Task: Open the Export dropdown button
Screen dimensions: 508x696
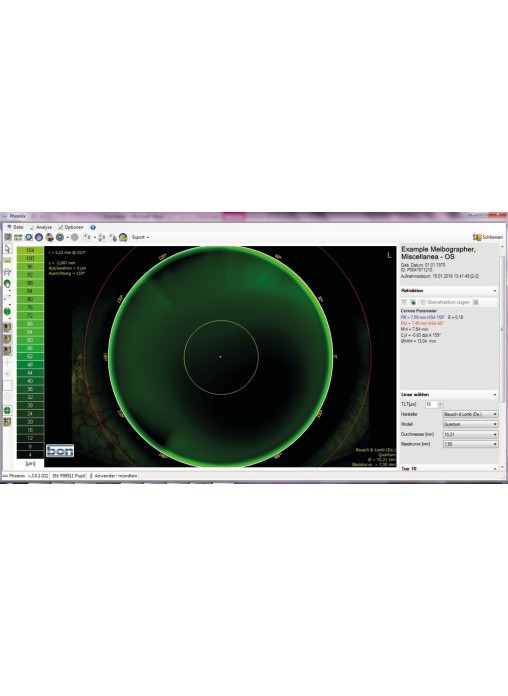Action: (140, 237)
